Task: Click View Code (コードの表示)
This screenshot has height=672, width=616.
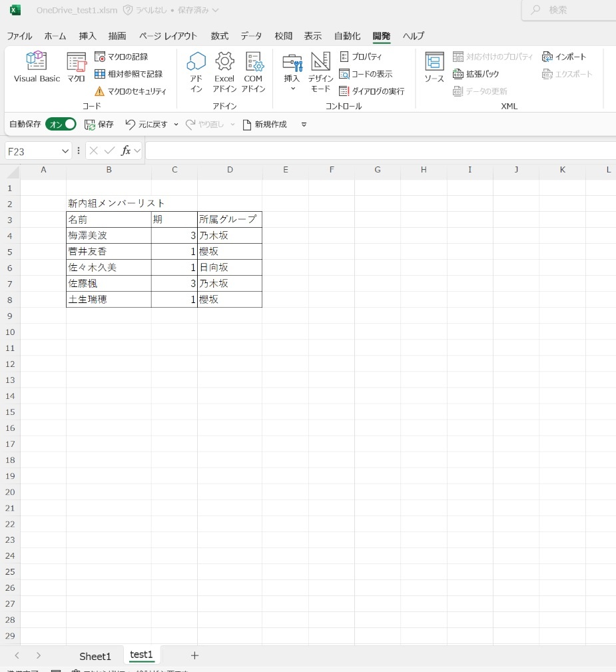Action: click(366, 74)
